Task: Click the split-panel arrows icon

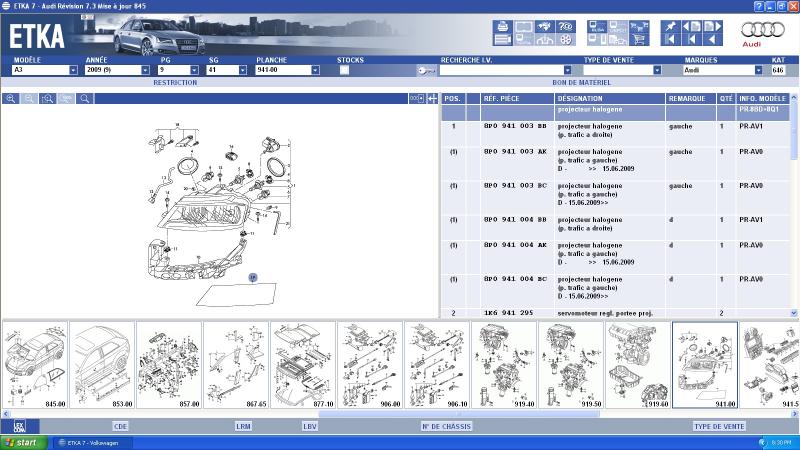Action: 432,98
